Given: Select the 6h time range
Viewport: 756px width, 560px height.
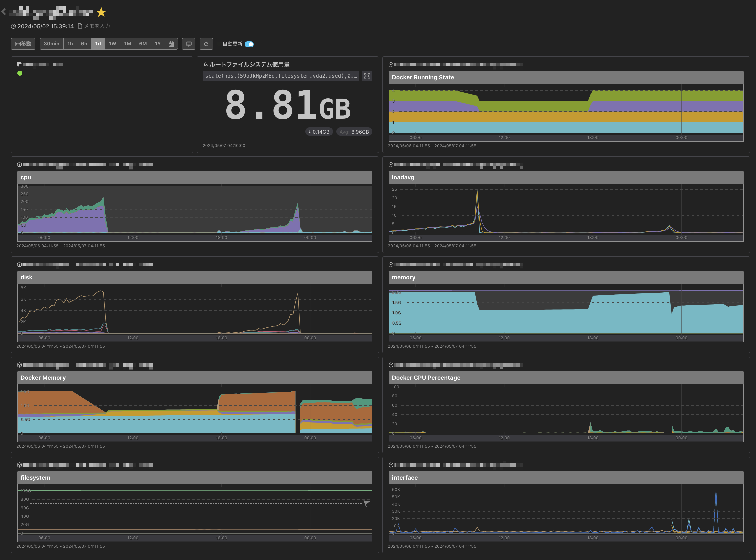Looking at the screenshot, I should pyautogui.click(x=84, y=44).
